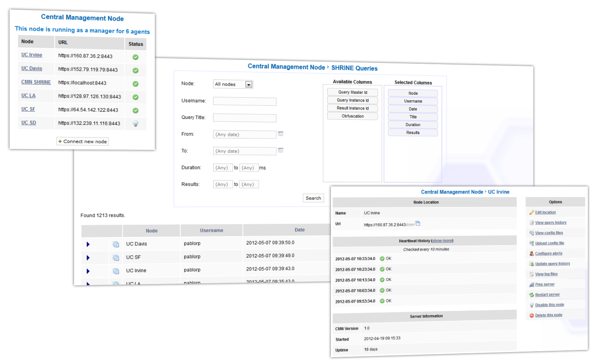Click the icon beside Upload config file
The width and height of the screenshot is (595, 364).
(x=532, y=243)
